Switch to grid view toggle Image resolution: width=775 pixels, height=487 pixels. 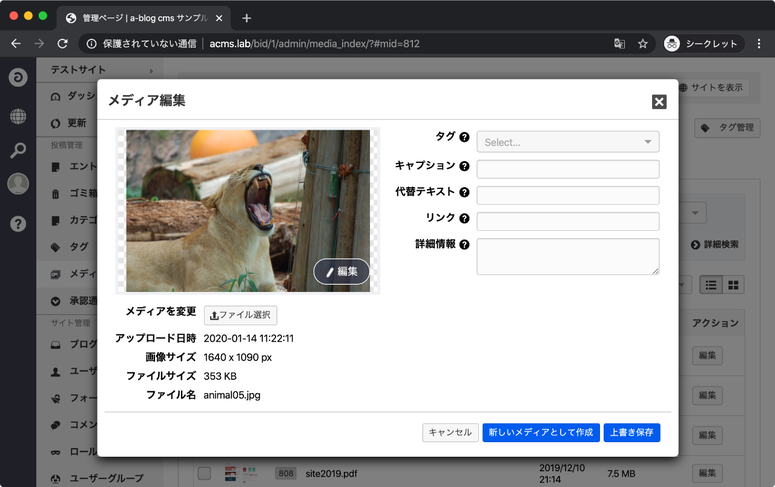point(734,285)
